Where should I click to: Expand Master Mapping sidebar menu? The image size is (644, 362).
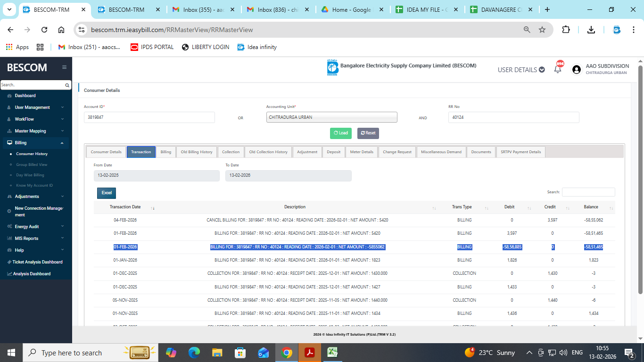coord(36,131)
